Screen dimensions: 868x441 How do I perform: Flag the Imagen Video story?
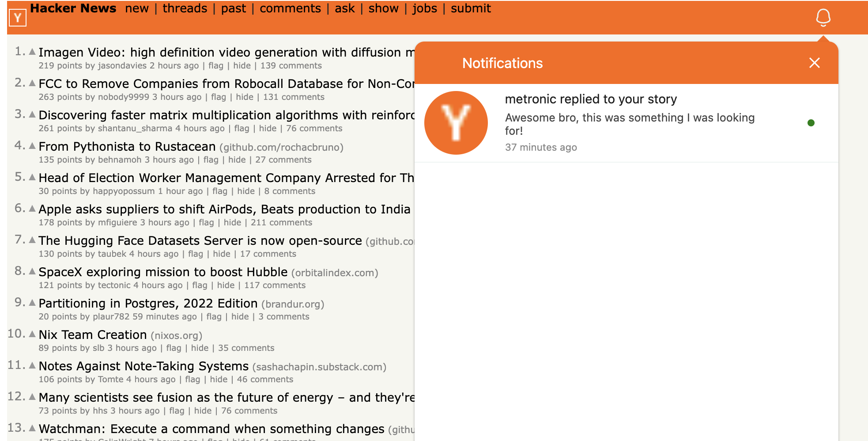click(216, 65)
